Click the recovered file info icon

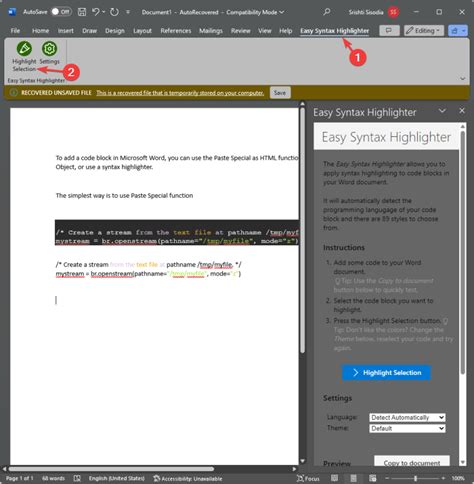pyautogui.click(x=13, y=93)
